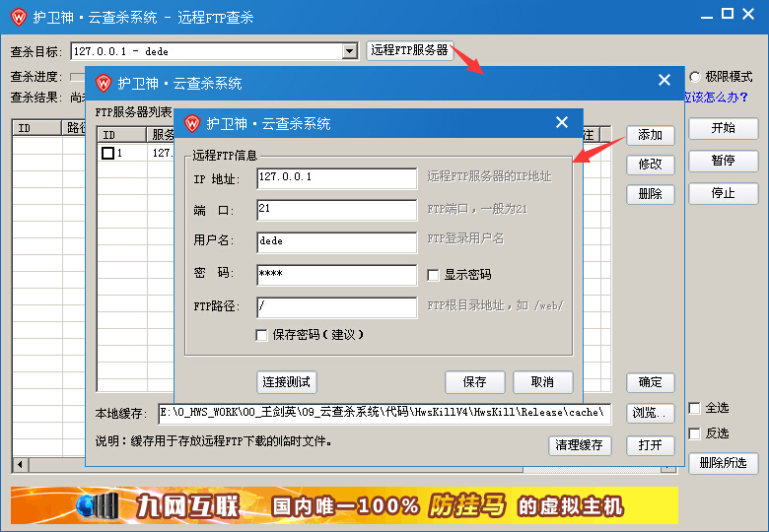769x532 pixels.
Task: Click the 用户名 input field showing dede
Action: [x=337, y=242]
